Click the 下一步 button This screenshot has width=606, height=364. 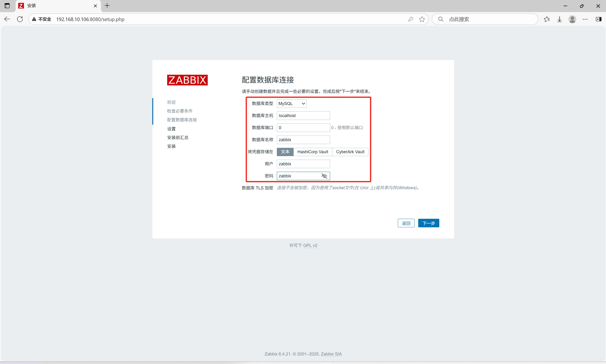(x=428, y=223)
